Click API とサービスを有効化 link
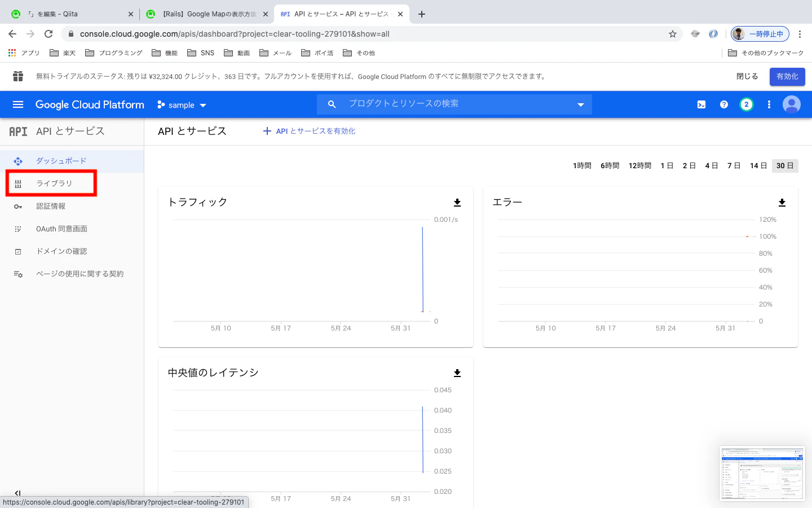812x508 pixels. 309,131
